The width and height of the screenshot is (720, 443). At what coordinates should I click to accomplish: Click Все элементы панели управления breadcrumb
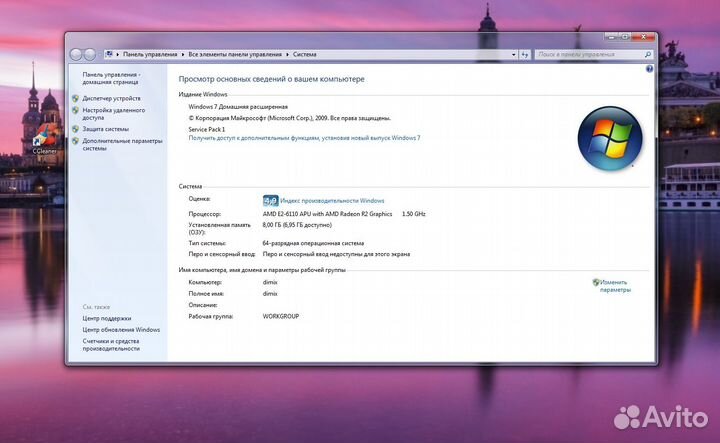[x=235, y=54]
